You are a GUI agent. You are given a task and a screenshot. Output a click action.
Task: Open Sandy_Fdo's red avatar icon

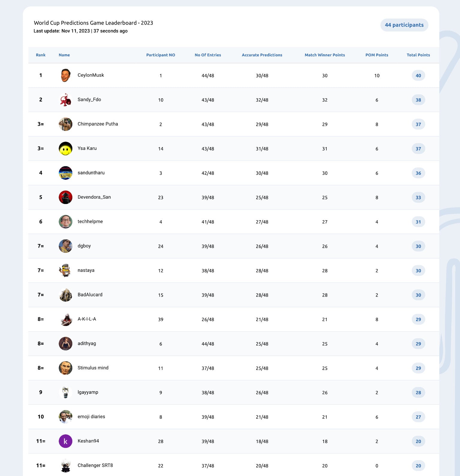click(x=65, y=100)
